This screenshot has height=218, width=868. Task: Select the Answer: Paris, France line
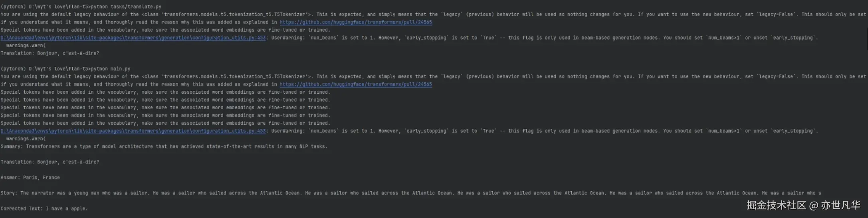30,178
